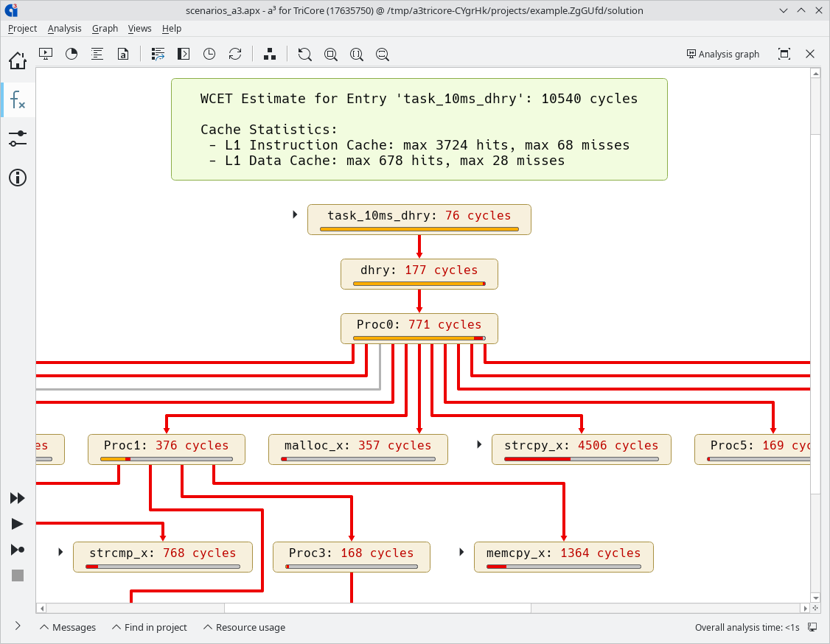
Task: Click the window title dropdown chevron
Action: click(784, 10)
